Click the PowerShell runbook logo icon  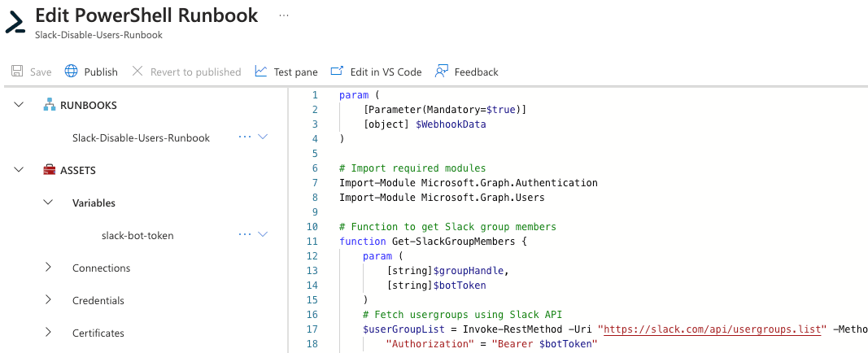point(15,22)
